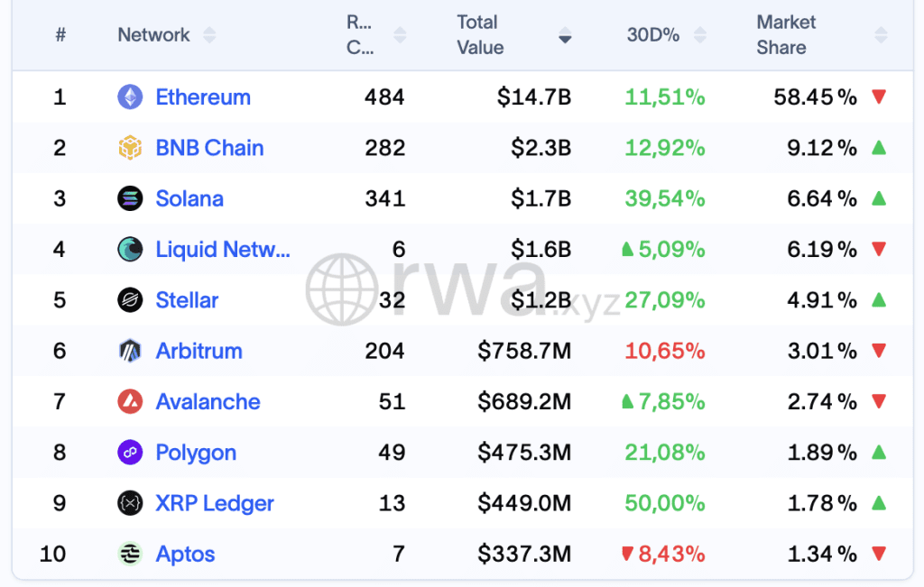Click Ethereum's red market share down arrow
Viewport: 924px width, 587px height.
coord(879,97)
